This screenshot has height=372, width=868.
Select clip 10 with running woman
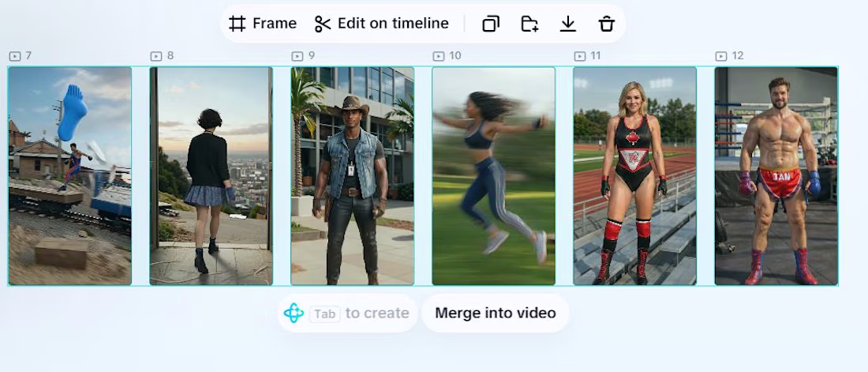tap(493, 176)
